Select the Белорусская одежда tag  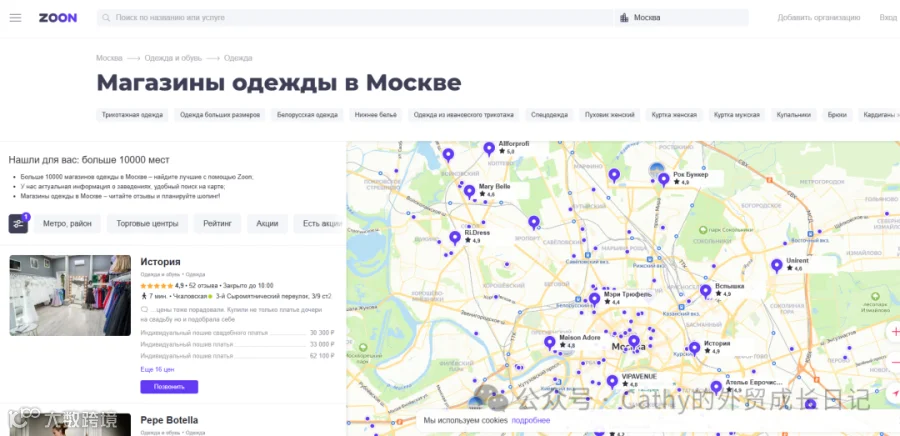pyautogui.click(x=307, y=115)
